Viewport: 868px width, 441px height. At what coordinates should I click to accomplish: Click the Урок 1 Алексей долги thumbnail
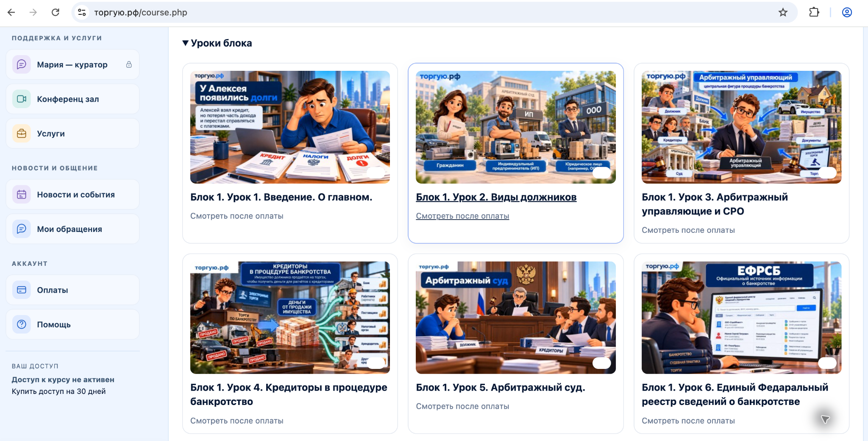[x=290, y=127]
